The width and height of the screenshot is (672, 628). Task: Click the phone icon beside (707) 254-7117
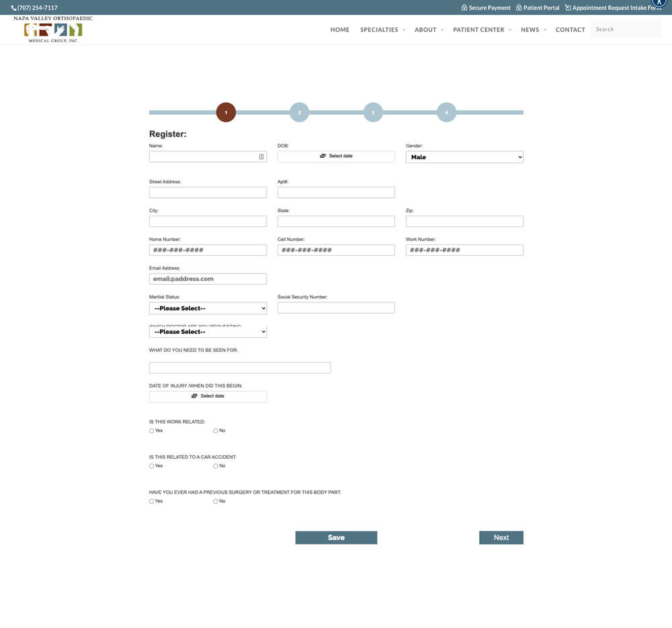pyautogui.click(x=13, y=7)
